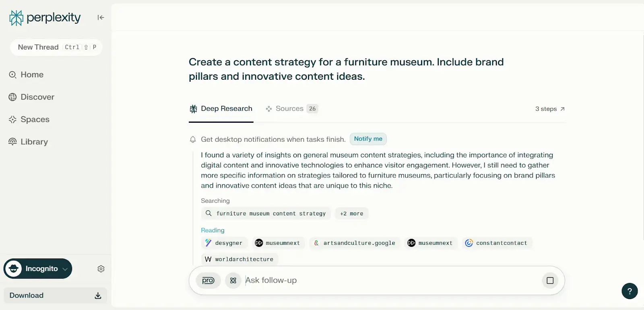Select the Deep Research tab

(221, 109)
